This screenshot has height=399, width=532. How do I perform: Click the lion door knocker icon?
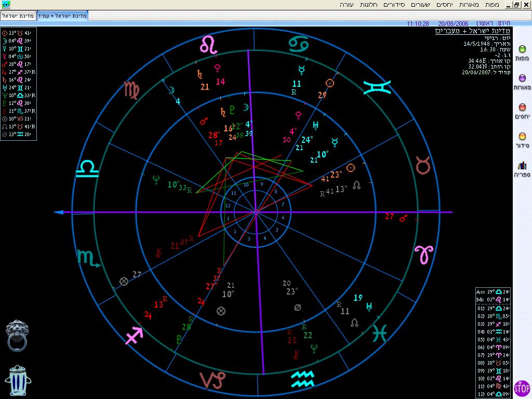[17, 335]
